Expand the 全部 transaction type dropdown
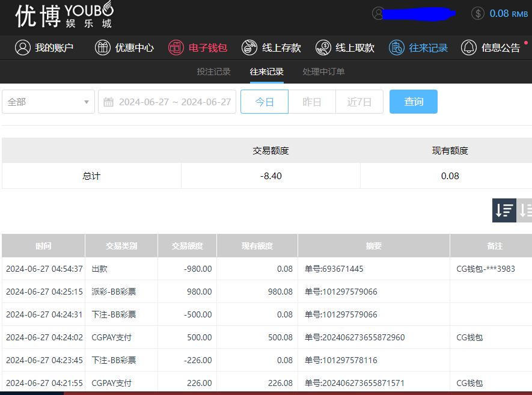 pos(48,102)
